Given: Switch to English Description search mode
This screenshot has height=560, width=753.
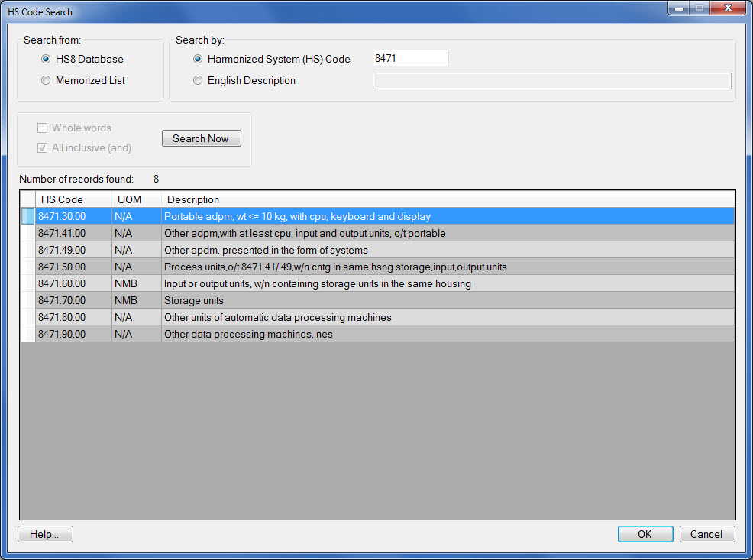Looking at the screenshot, I should [x=198, y=80].
